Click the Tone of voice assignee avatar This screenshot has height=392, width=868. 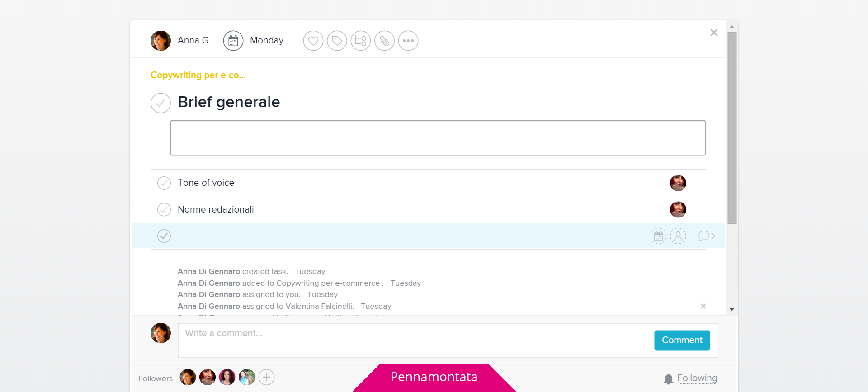point(678,183)
